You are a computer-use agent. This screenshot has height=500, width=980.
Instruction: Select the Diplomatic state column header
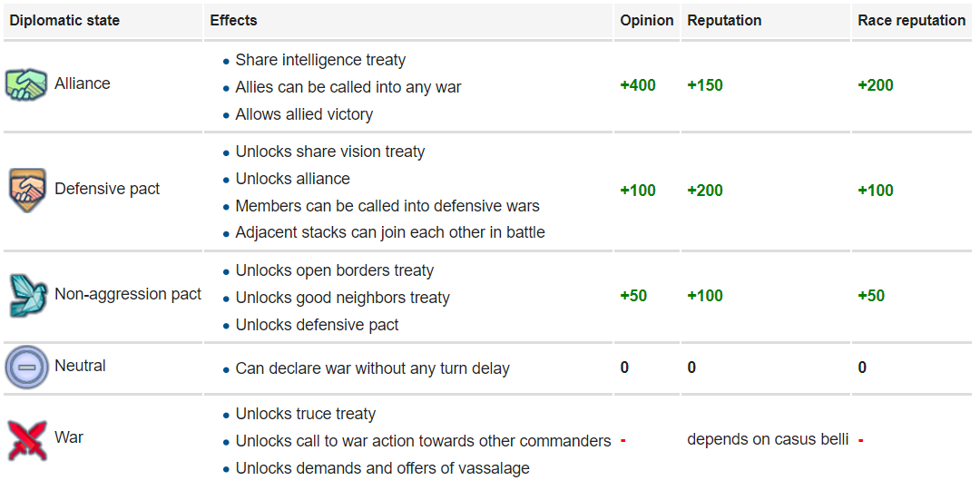click(64, 21)
